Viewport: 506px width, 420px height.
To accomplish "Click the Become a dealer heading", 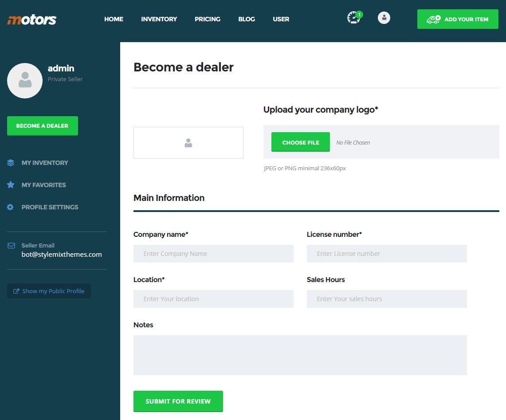I will coord(183,67).
